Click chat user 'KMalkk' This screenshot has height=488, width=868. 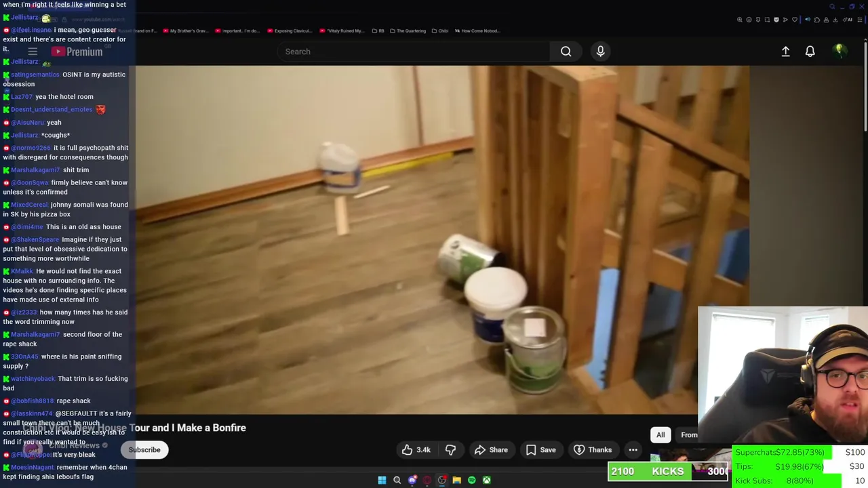pyautogui.click(x=22, y=271)
